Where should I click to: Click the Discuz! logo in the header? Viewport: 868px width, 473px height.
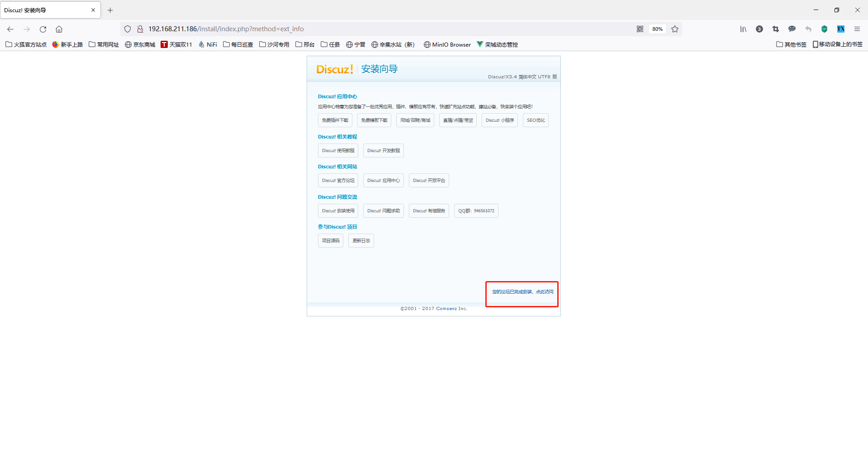click(x=335, y=69)
